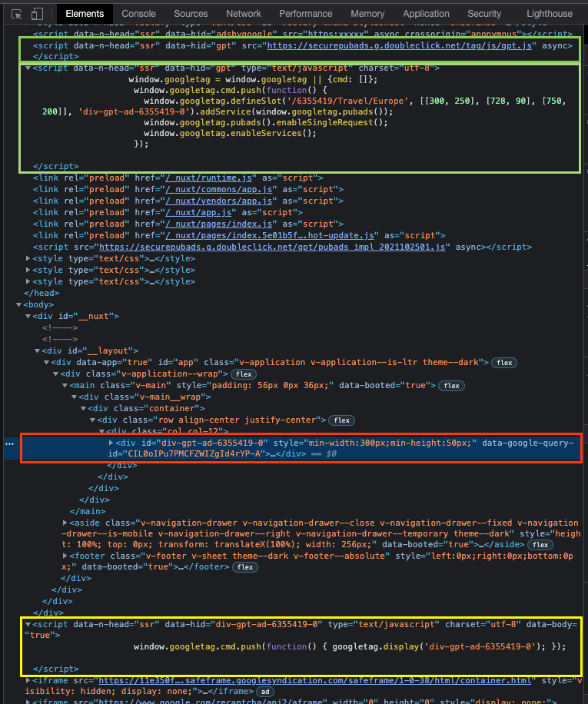The image size is (588, 704).
Task: Open the _nuxt/vendors/app.js link
Action: point(218,201)
